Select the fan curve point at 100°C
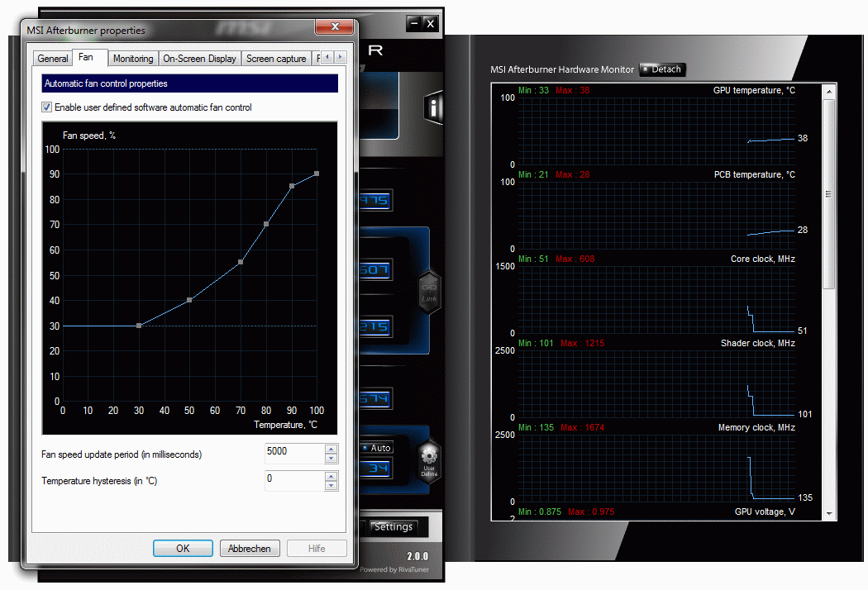Image resolution: width=868 pixels, height=590 pixels. (317, 174)
